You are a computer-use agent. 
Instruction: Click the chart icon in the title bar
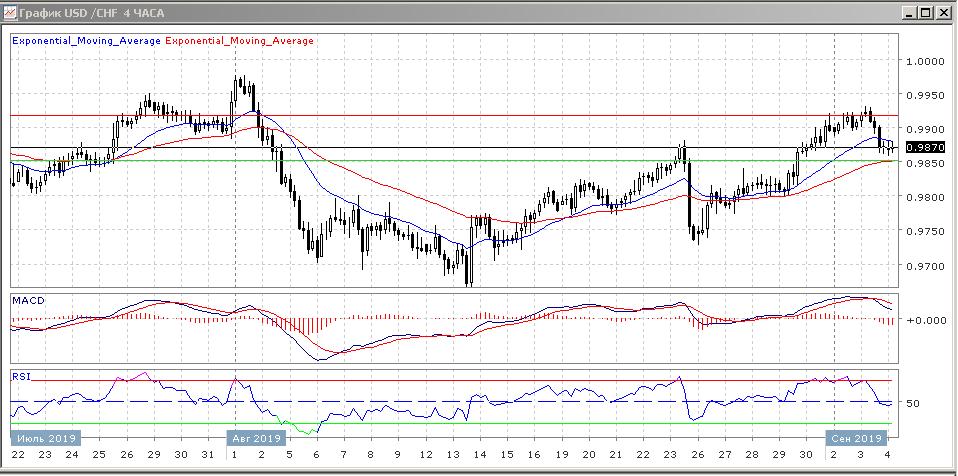[10, 13]
